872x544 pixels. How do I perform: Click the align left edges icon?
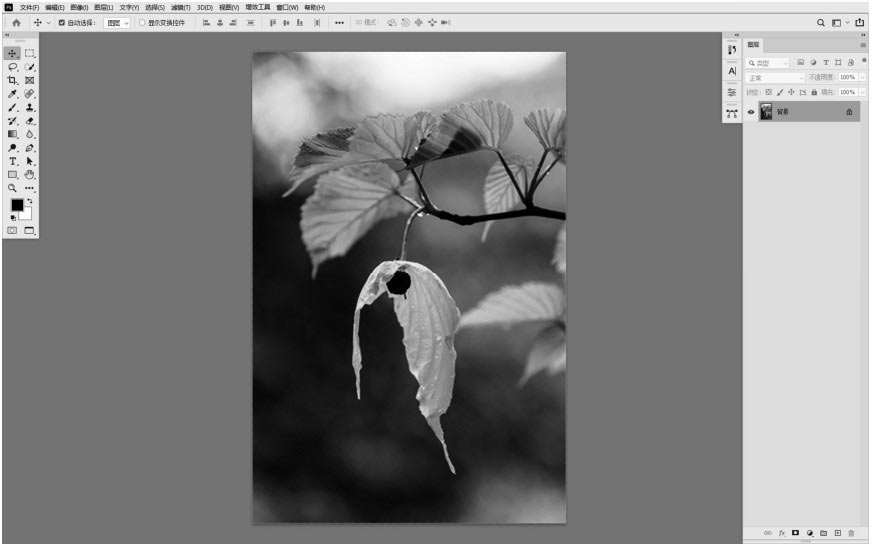coord(206,23)
